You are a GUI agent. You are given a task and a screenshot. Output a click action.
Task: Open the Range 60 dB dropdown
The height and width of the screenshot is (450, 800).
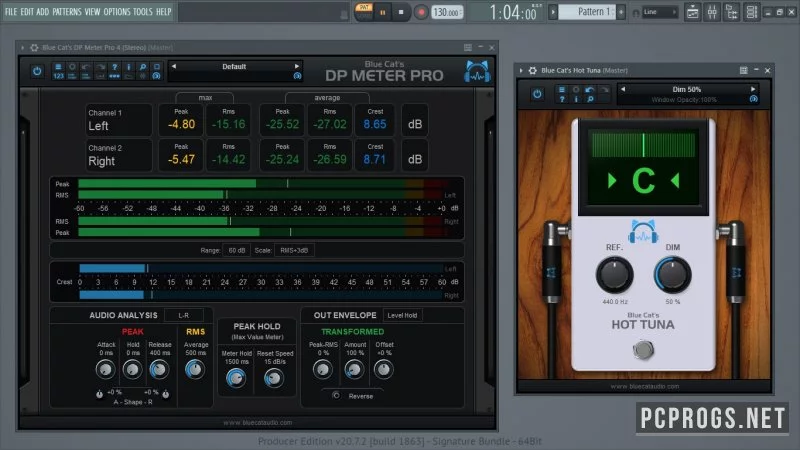237,250
